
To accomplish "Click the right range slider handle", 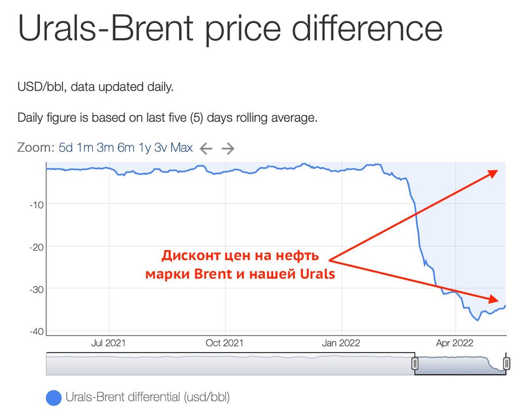I will 507,364.
